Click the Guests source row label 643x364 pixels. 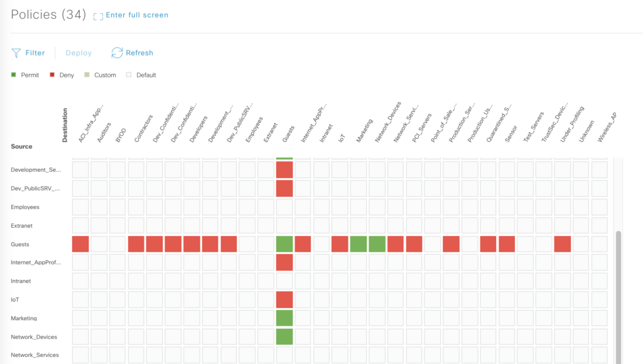tap(20, 244)
